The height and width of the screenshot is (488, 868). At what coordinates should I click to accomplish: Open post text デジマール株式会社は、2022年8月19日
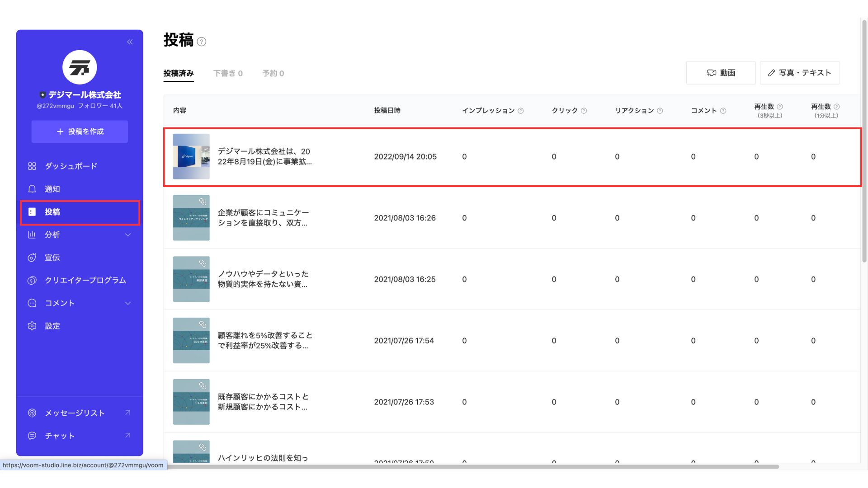tap(265, 156)
